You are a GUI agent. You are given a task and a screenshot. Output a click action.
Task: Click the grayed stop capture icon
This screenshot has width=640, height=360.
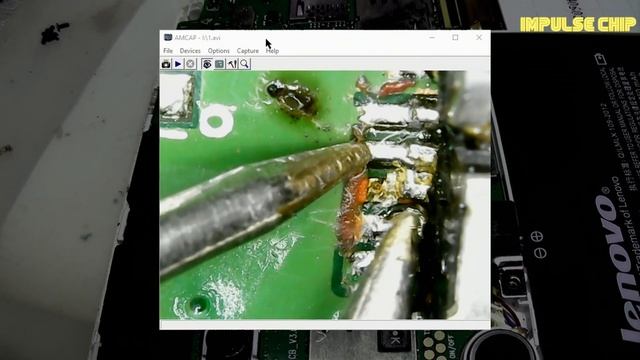(x=190, y=64)
